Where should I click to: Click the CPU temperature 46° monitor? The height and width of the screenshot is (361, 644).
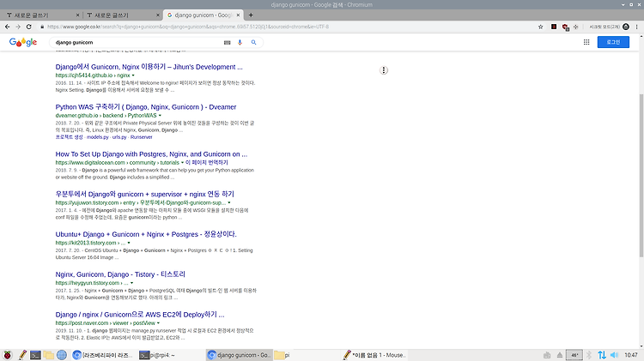574,355
